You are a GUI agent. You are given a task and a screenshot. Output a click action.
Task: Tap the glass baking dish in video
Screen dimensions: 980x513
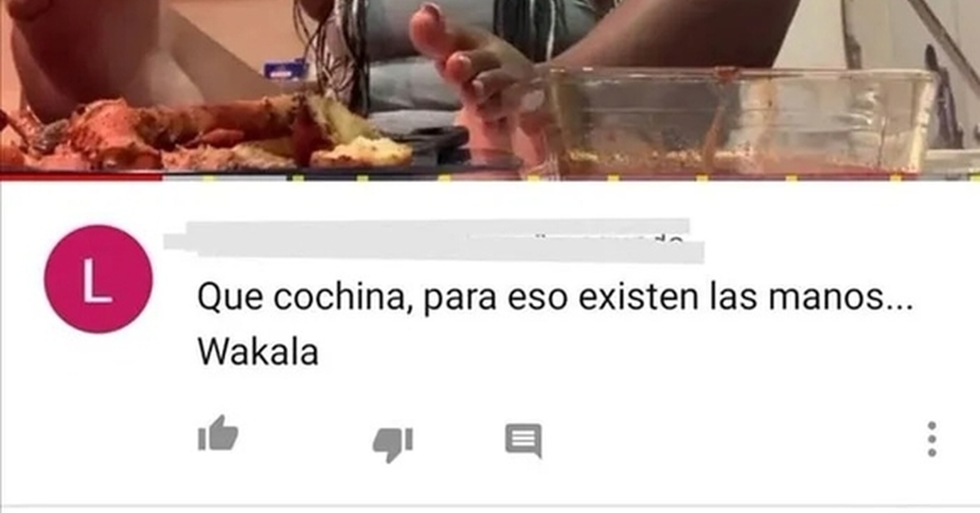tap(734, 121)
